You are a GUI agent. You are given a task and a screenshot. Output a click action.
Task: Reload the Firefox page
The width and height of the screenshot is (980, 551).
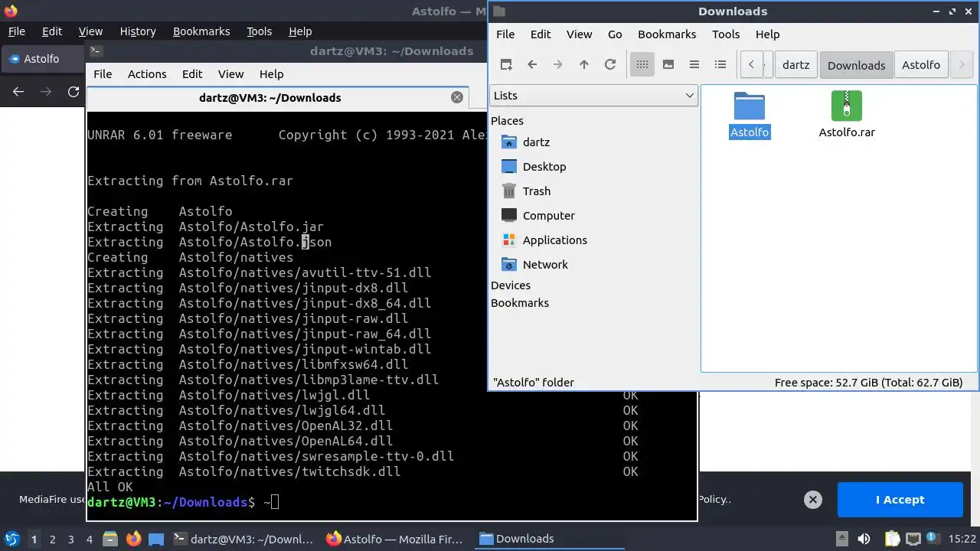click(73, 91)
